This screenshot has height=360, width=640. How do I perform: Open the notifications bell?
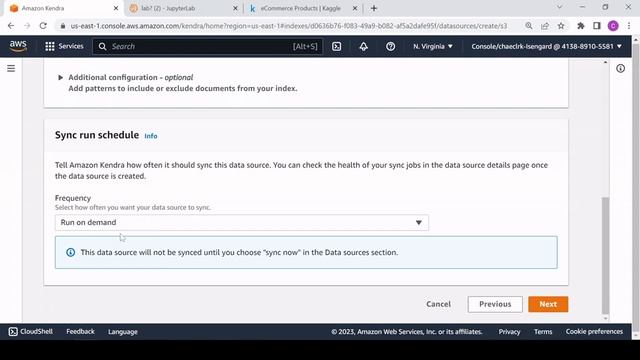tap(363, 46)
